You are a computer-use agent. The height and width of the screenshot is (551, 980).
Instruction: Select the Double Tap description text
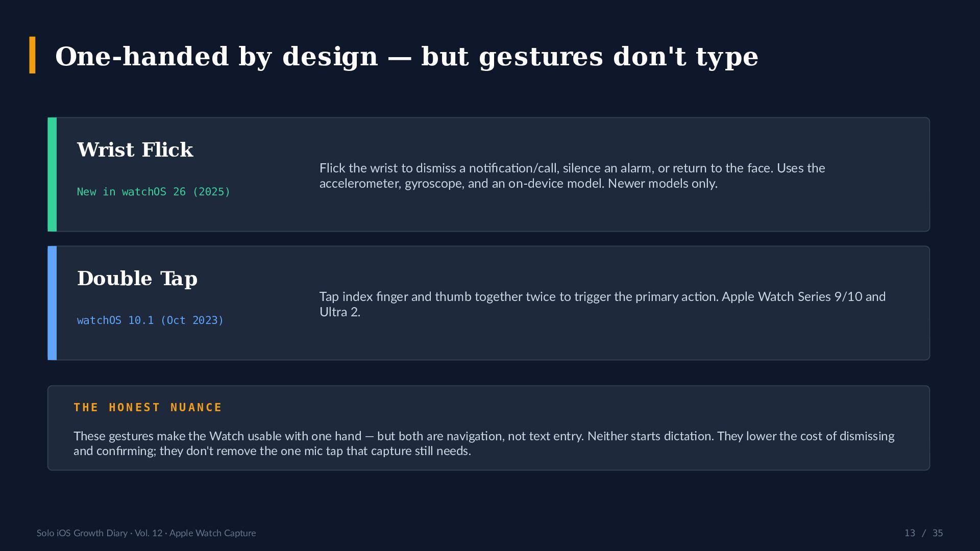click(603, 304)
